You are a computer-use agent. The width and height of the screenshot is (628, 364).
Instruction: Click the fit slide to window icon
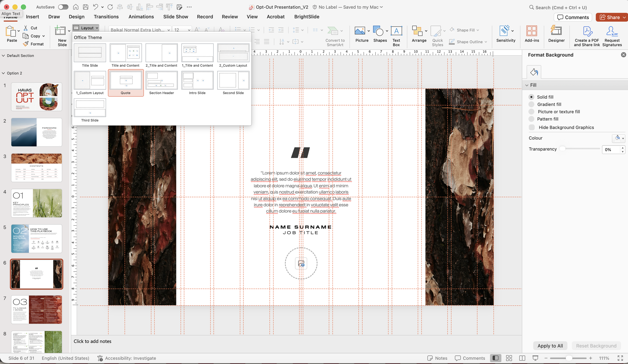(x=620, y=358)
